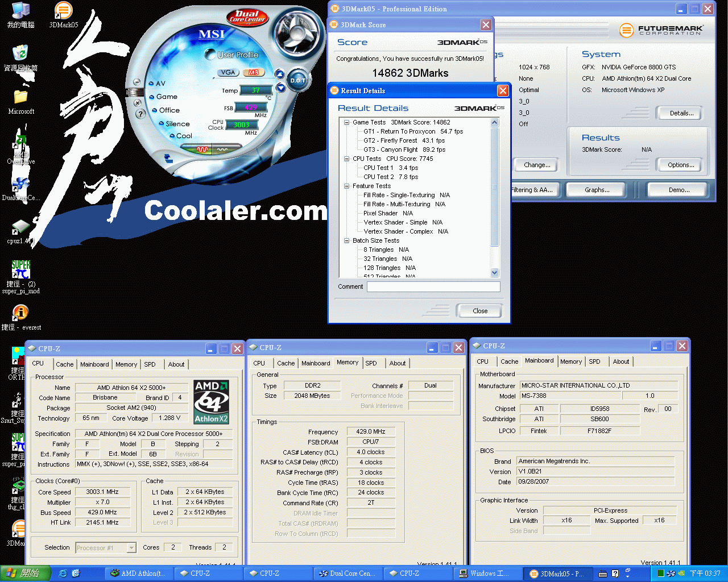Select the cpuz1.41 desktop icon
The image size is (728, 582).
(x=20, y=232)
